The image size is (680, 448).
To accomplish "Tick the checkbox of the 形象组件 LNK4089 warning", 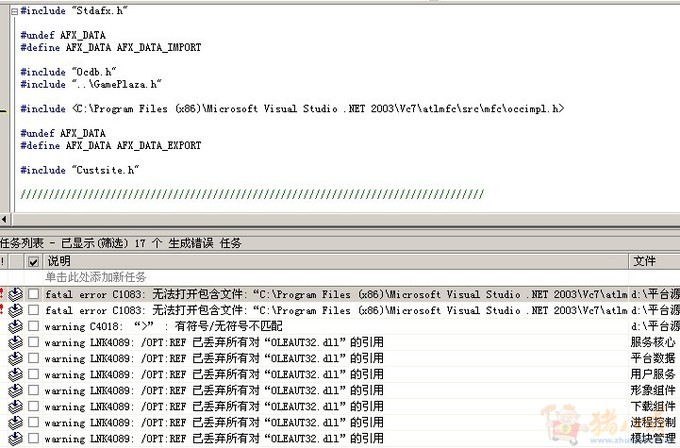I will point(33,390).
